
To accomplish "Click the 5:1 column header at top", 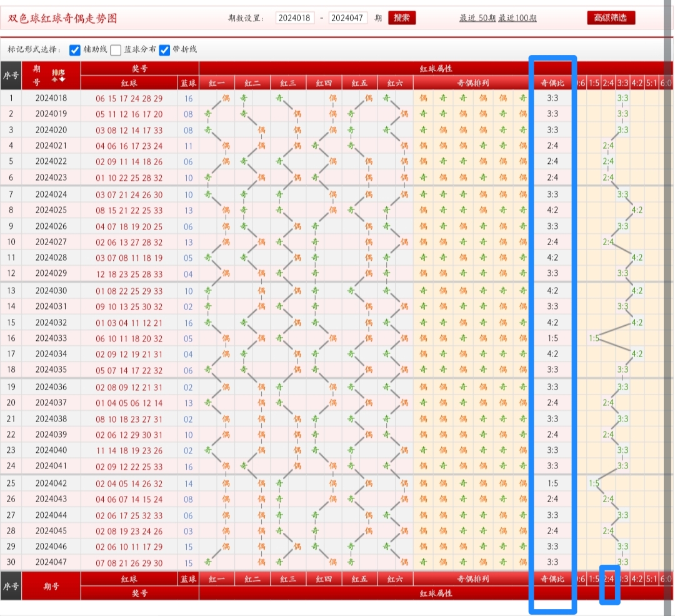I will click(651, 83).
